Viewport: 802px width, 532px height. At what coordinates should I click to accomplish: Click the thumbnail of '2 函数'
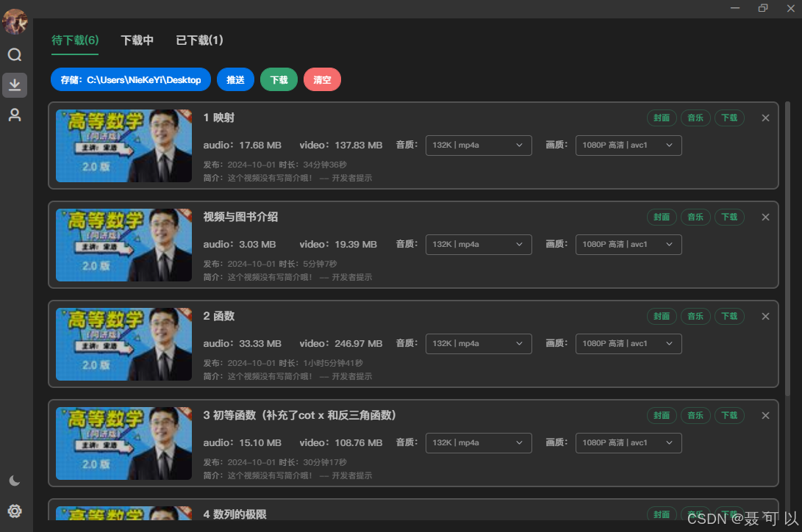(x=123, y=344)
